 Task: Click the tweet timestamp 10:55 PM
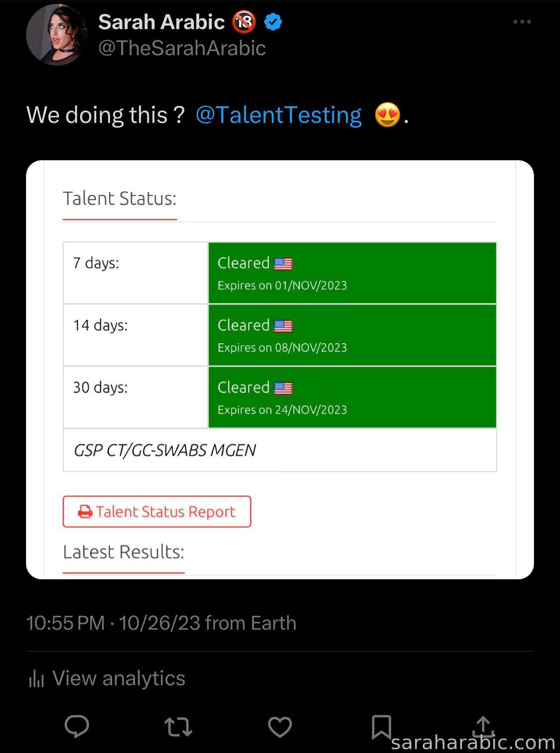pos(66,623)
